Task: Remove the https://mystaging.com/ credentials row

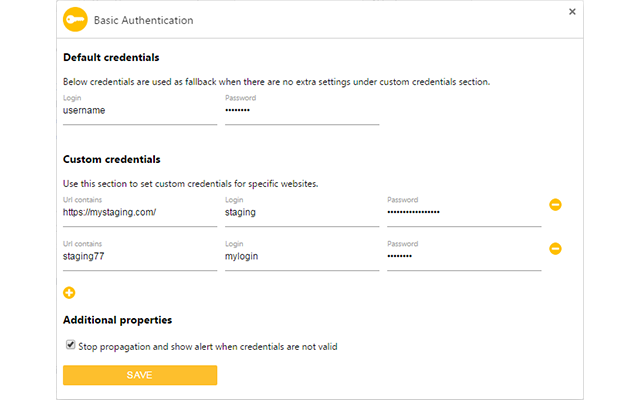Action: [x=555, y=204]
